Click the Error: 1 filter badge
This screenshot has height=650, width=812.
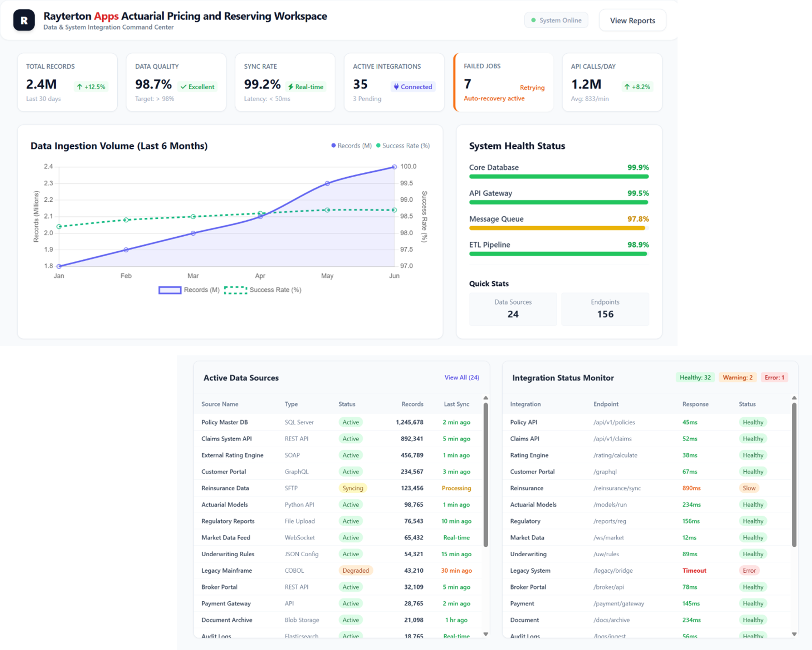[x=774, y=378]
